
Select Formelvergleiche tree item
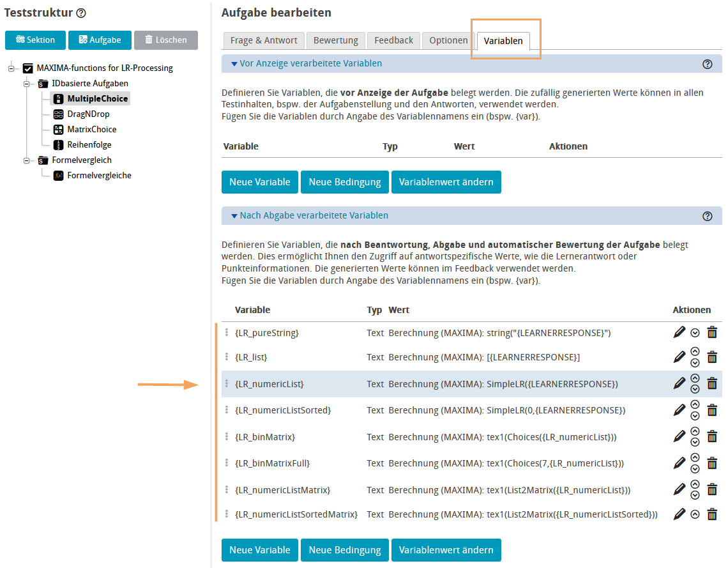pos(99,176)
